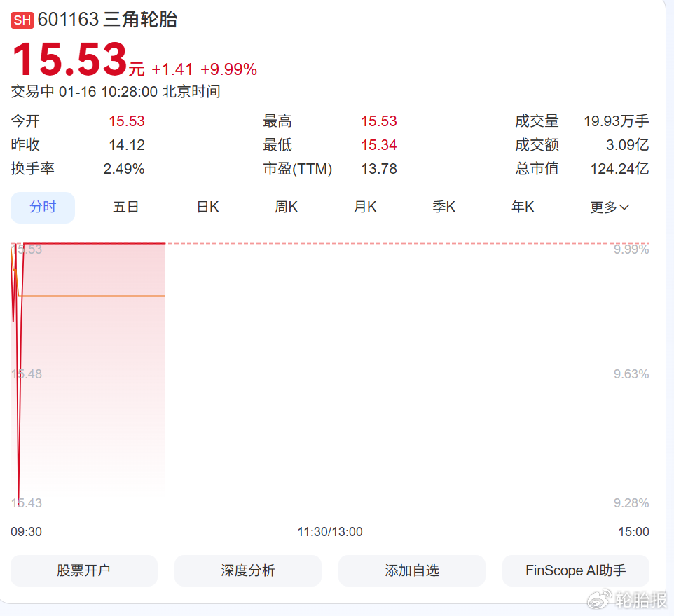
Task: Click the 市盈(TTM) value 13.78
Action: click(379, 169)
